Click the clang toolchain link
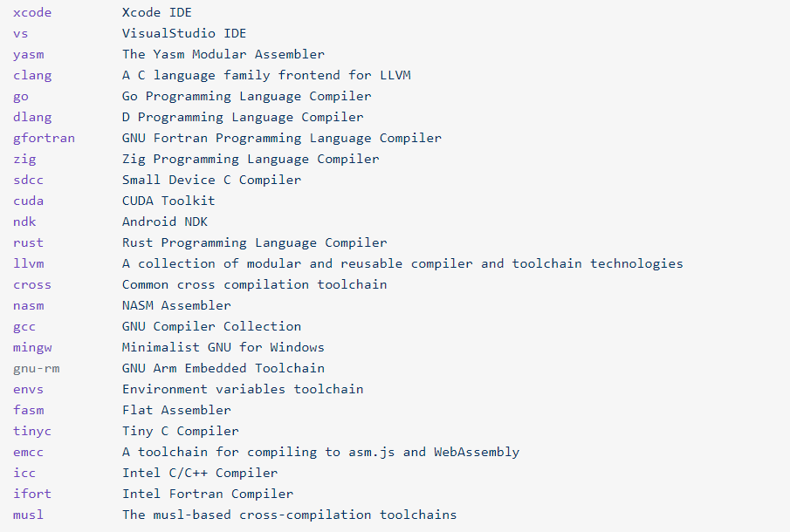Screen dimensions: 790x532 (32, 76)
